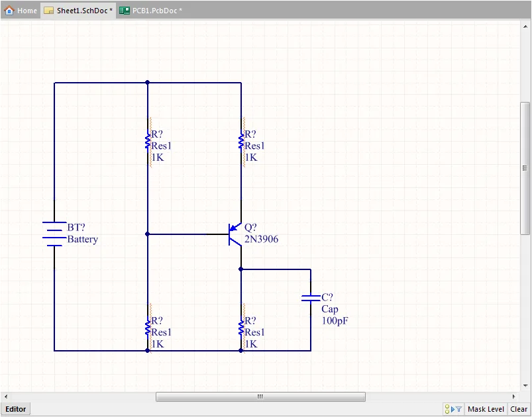Click the C? designator text
The image size is (532, 417).
pos(327,297)
